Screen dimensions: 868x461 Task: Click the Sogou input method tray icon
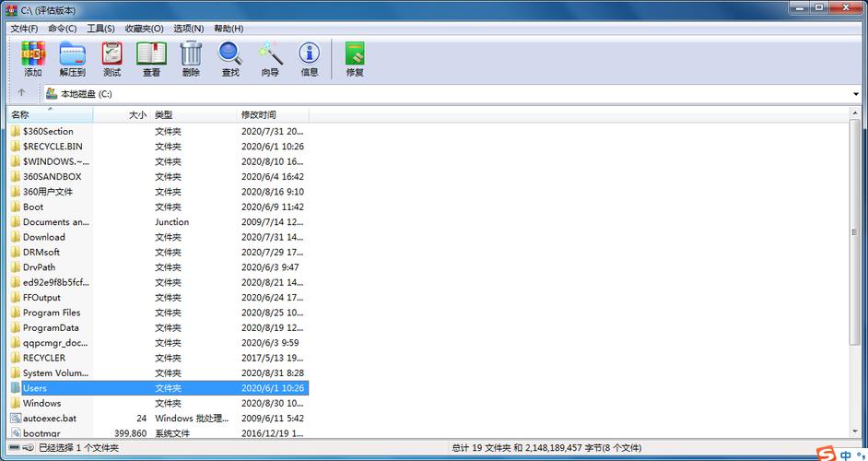pyautogui.click(x=825, y=454)
